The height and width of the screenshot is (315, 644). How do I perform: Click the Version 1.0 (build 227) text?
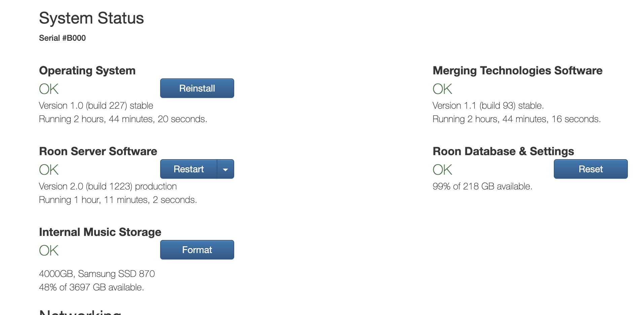coord(96,106)
